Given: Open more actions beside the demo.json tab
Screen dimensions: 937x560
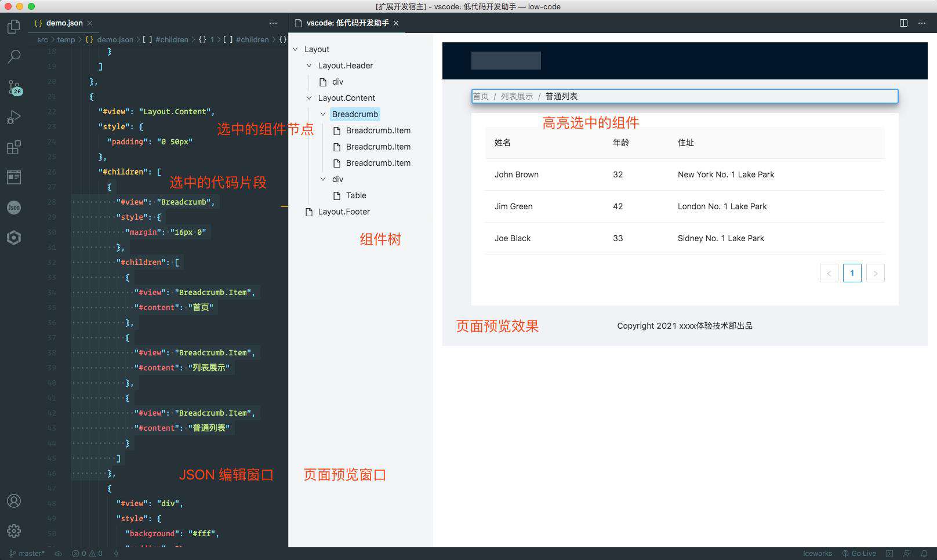Looking at the screenshot, I should point(273,23).
